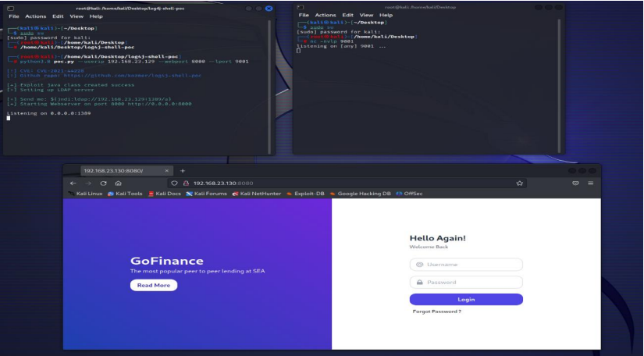Click the jndi:ldap payload line in terminal
The image size is (644, 356).
(x=89, y=99)
